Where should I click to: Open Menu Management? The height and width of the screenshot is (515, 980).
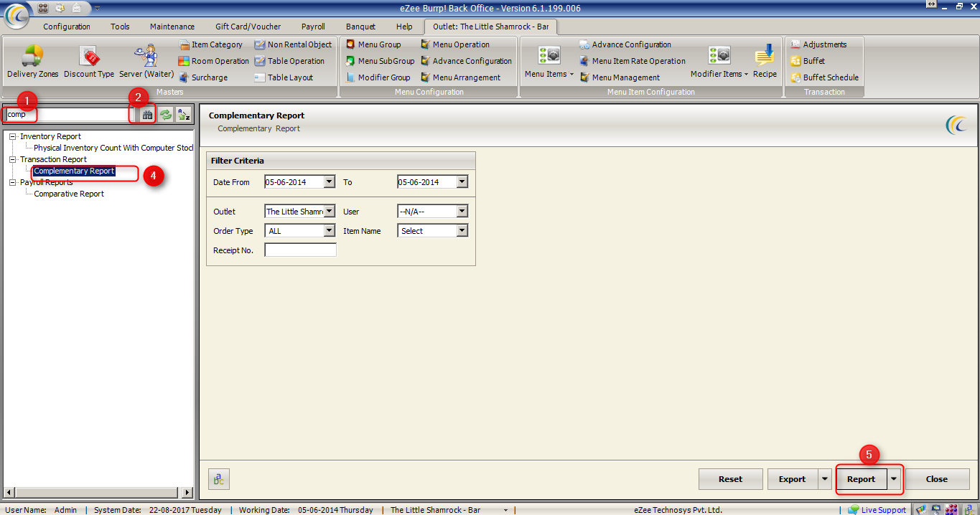point(620,77)
